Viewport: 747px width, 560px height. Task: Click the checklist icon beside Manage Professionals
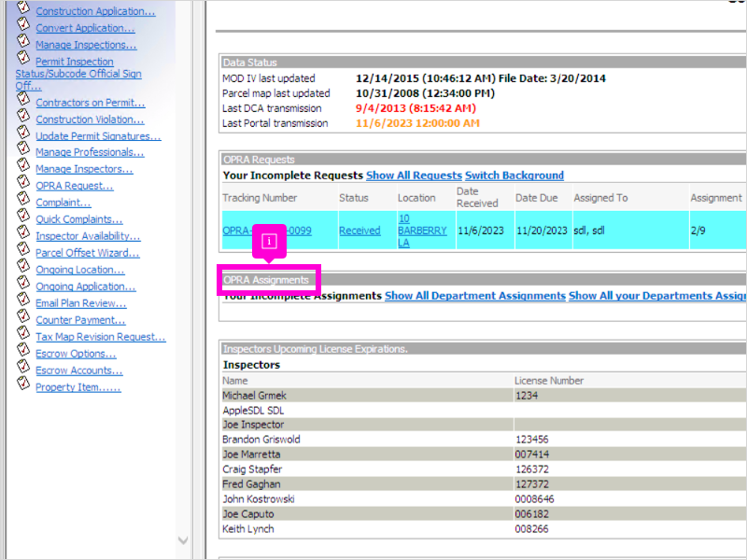(23, 148)
